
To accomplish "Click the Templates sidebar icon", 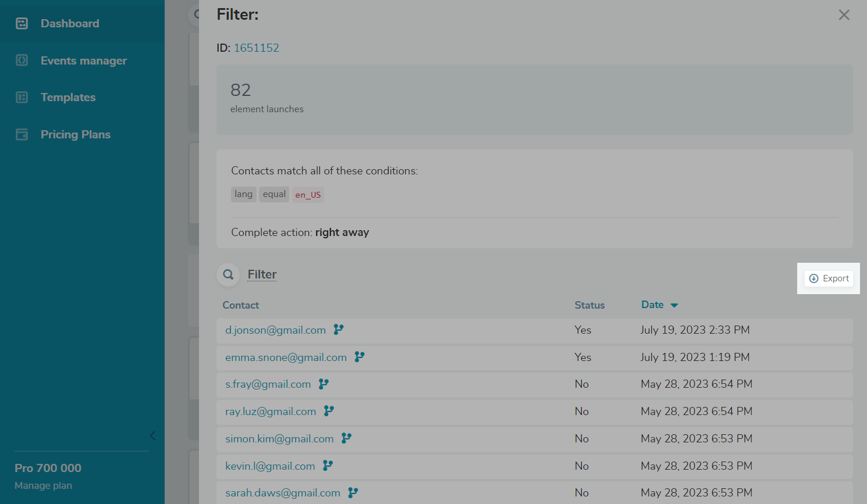I will click(22, 97).
